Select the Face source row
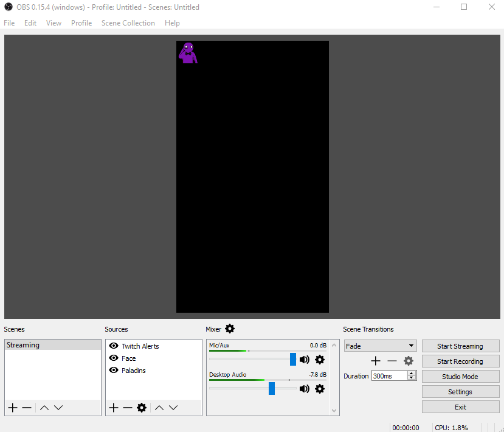This screenshot has width=504, height=432. point(154,358)
